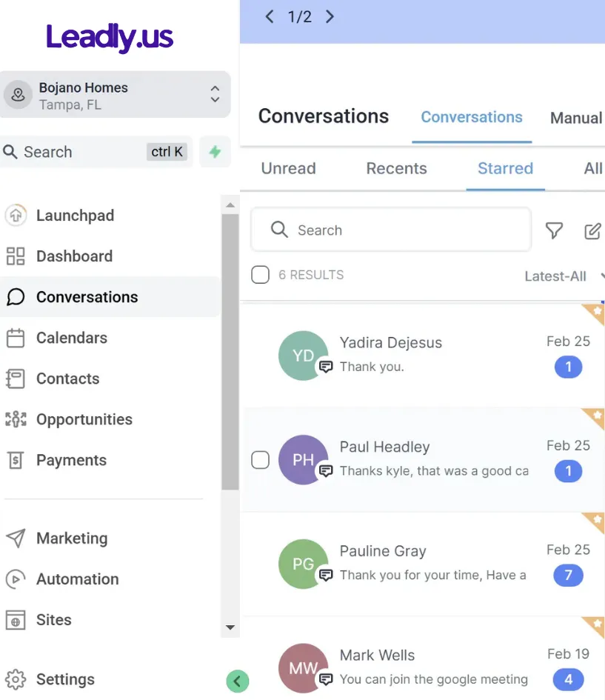Collapse sidebar with green arrow button
The height and width of the screenshot is (700, 605).
click(x=238, y=681)
